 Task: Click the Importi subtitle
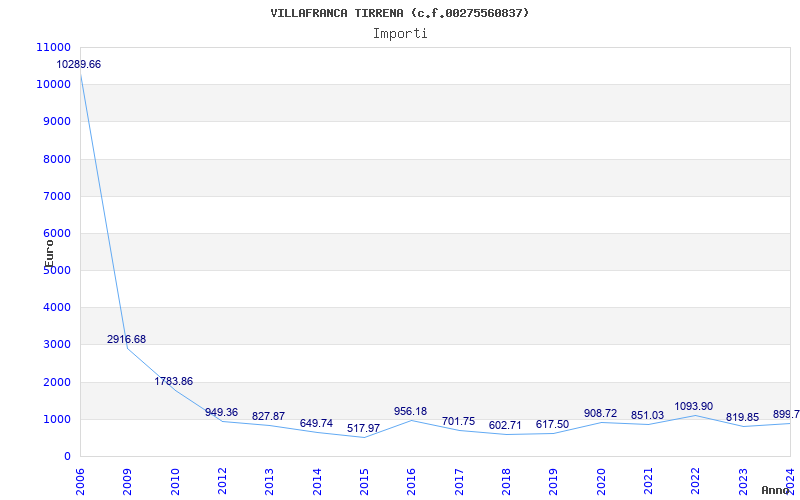400,34
